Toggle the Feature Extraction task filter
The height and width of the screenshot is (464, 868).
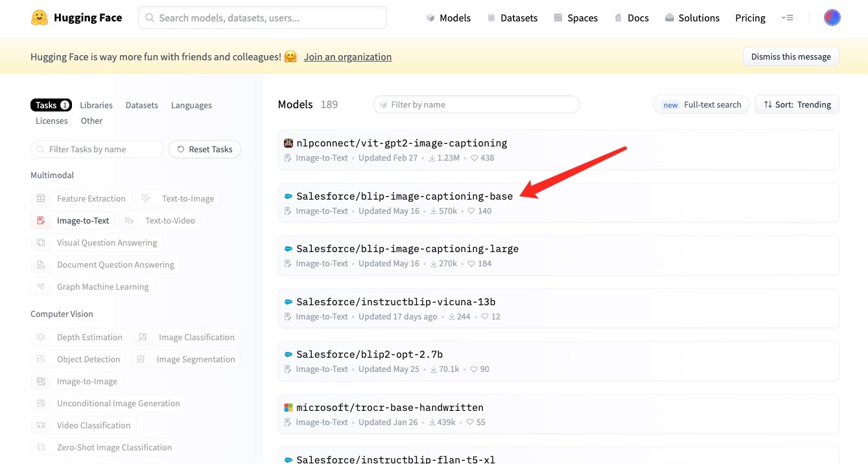[81, 198]
